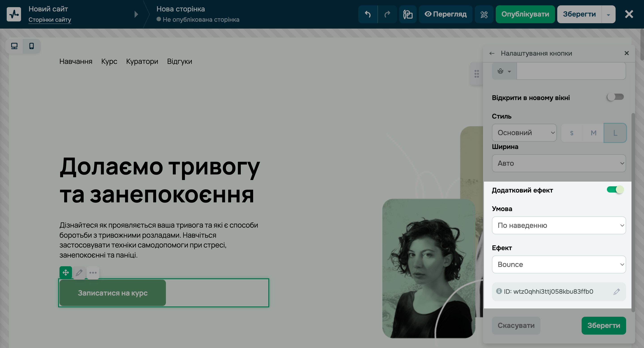Edit the button ID with the pencil icon
This screenshot has height=348, width=644.
coord(617,291)
